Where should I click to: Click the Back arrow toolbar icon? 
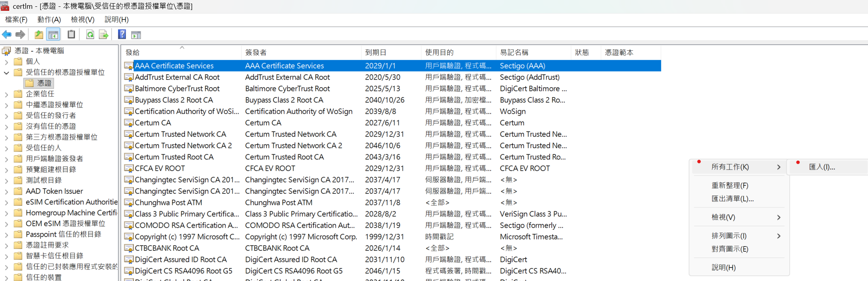click(x=7, y=35)
